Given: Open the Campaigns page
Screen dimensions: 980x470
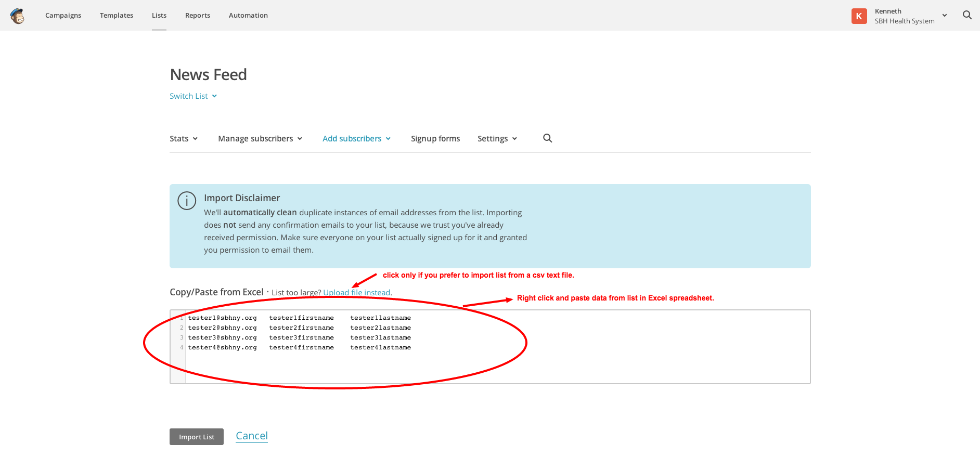Looking at the screenshot, I should pos(63,16).
